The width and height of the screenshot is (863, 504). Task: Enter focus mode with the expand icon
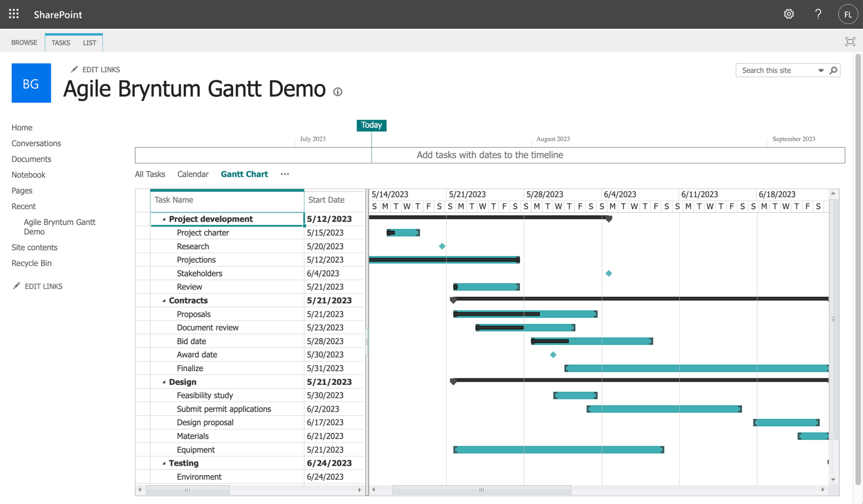[850, 42]
